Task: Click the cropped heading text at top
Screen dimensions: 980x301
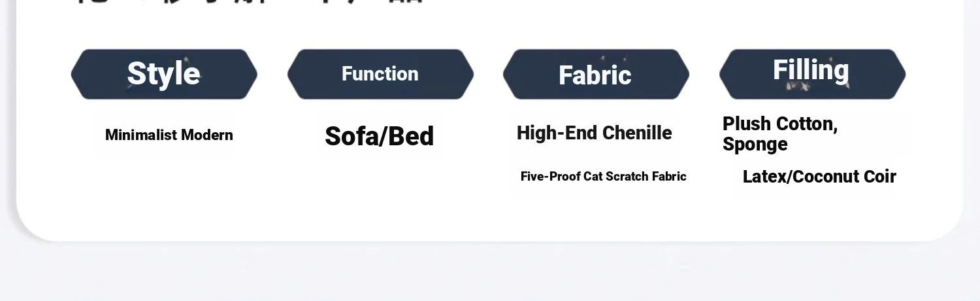Action: [250, 2]
